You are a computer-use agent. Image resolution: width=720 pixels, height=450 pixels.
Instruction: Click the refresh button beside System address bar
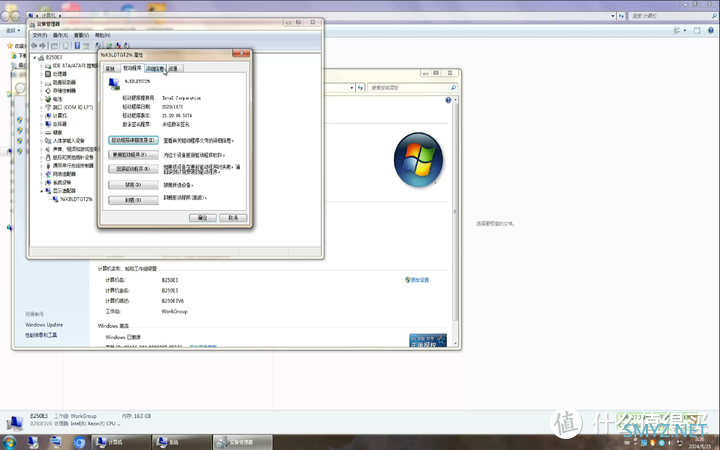[x=360, y=88]
